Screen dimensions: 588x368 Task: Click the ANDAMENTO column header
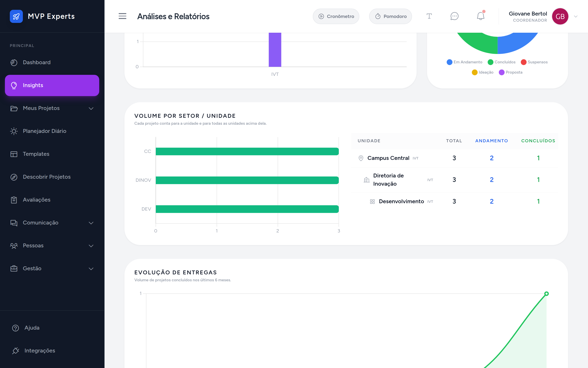[x=492, y=141]
